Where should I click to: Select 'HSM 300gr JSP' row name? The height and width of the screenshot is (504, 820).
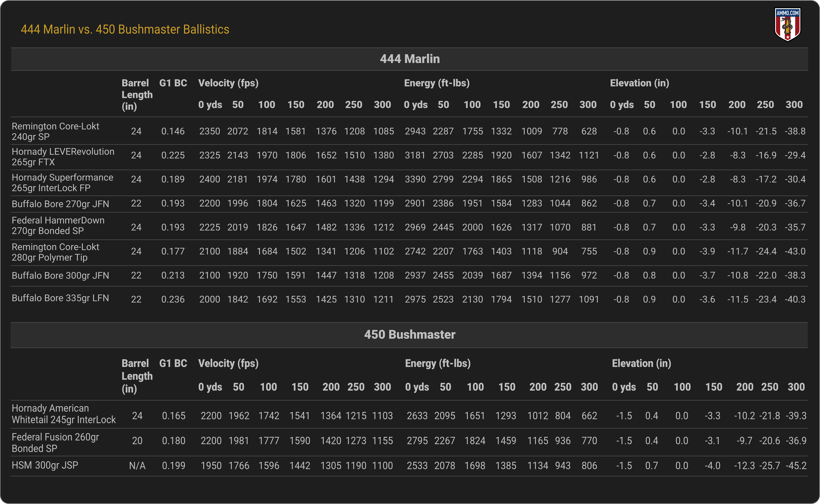(x=45, y=465)
